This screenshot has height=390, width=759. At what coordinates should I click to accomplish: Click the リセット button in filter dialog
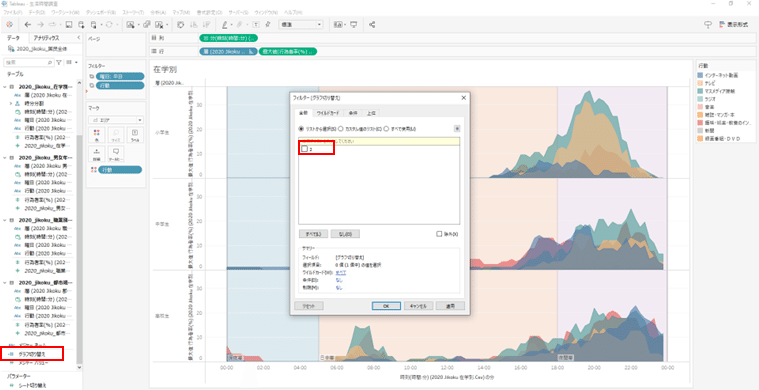pos(309,306)
